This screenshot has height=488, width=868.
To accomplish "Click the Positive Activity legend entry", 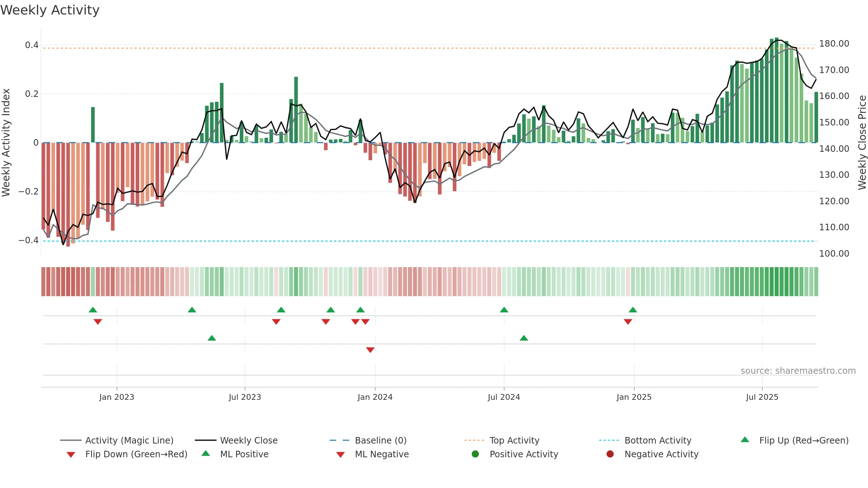I will coord(515,454).
